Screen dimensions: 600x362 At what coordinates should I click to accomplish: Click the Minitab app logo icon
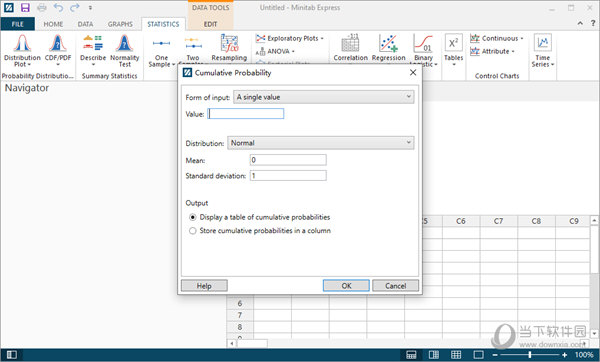tap(8, 7)
